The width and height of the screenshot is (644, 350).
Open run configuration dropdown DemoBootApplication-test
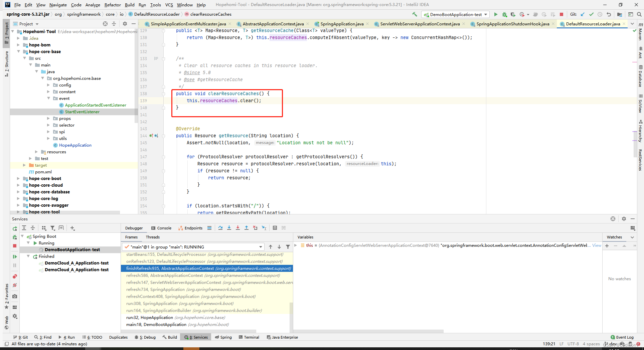456,14
